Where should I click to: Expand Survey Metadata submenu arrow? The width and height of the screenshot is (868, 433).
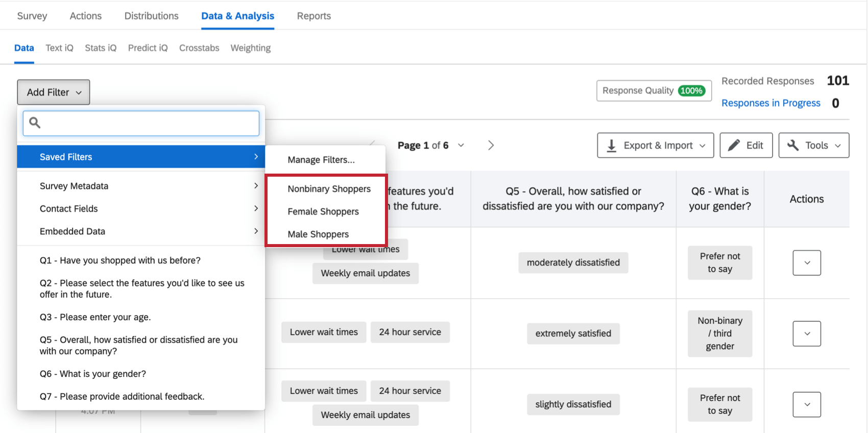click(x=256, y=186)
